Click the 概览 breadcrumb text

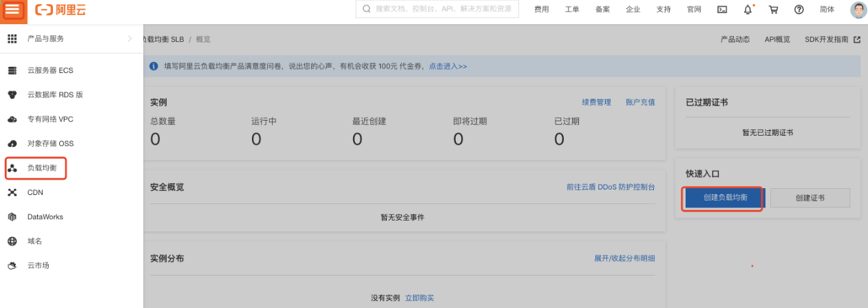pyautogui.click(x=203, y=39)
